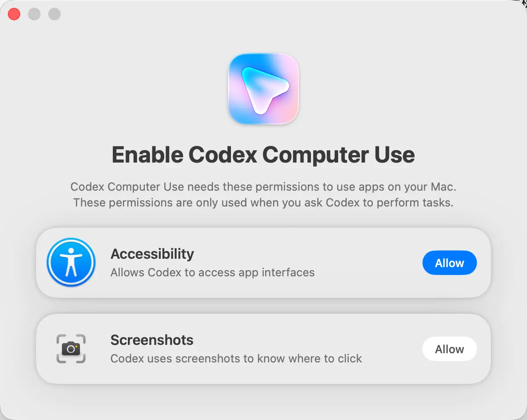
Task: Click the Screenshots camera icon
Action: tap(71, 349)
